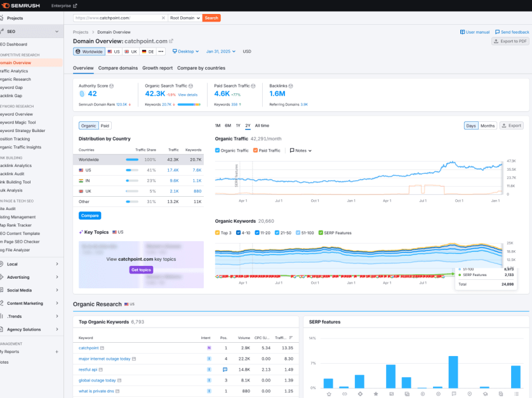The width and height of the screenshot is (532, 398).
Task: Clear the domain search field with X
Action: (x=164, y=18)
